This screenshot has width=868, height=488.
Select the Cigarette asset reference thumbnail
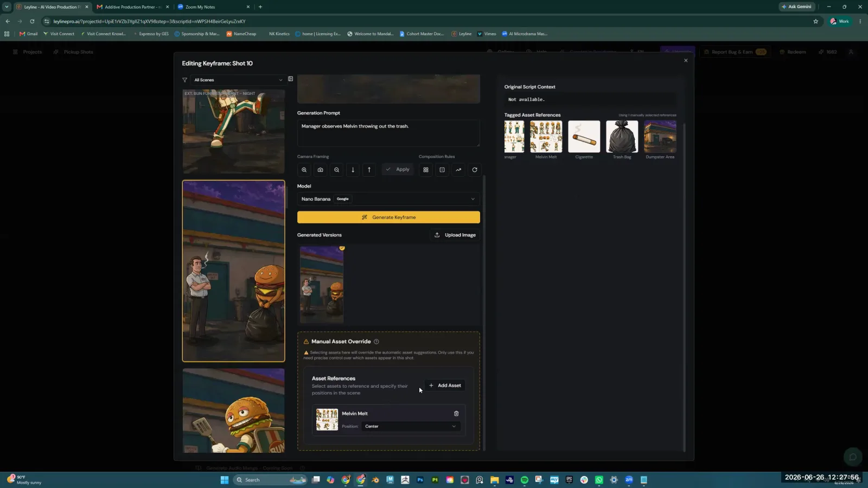tap(584, 137)
